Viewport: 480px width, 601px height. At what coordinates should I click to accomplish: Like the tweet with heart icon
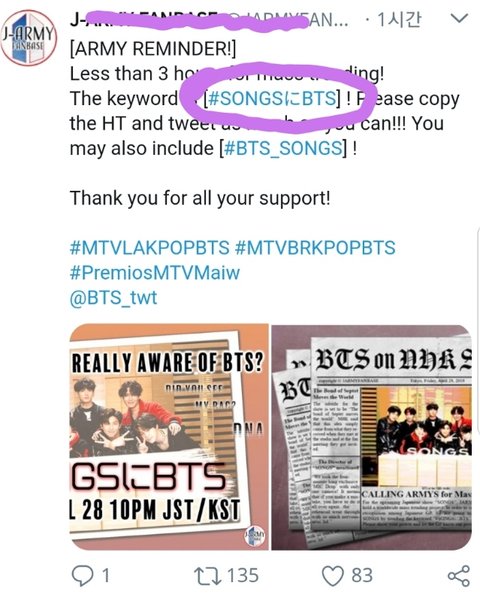click(x=332, y=576)
